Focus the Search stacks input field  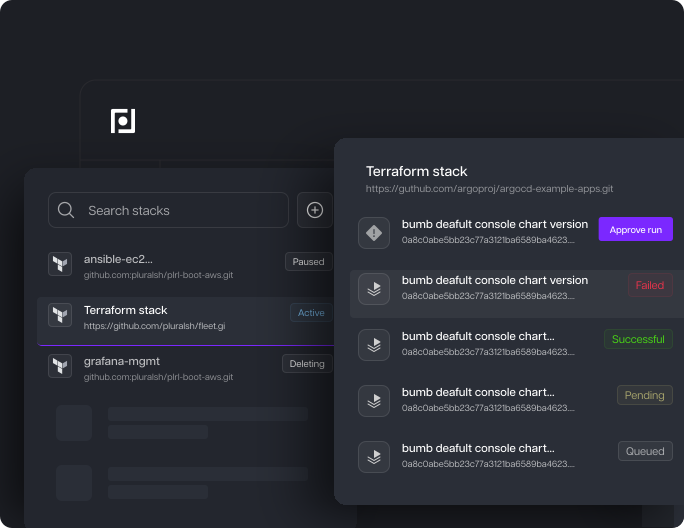pyautogui.click(x=180, y=210)
